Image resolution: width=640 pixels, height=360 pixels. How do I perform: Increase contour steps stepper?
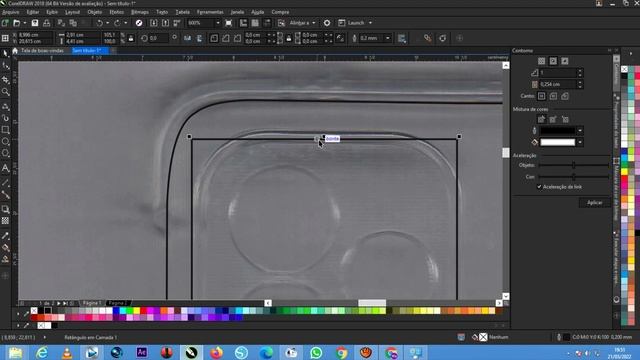pos(580,70)
